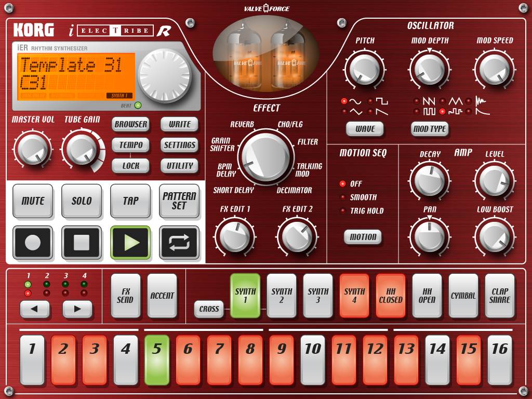Click the large data dial wheel

pyautogui.click(x=164, y=75)
